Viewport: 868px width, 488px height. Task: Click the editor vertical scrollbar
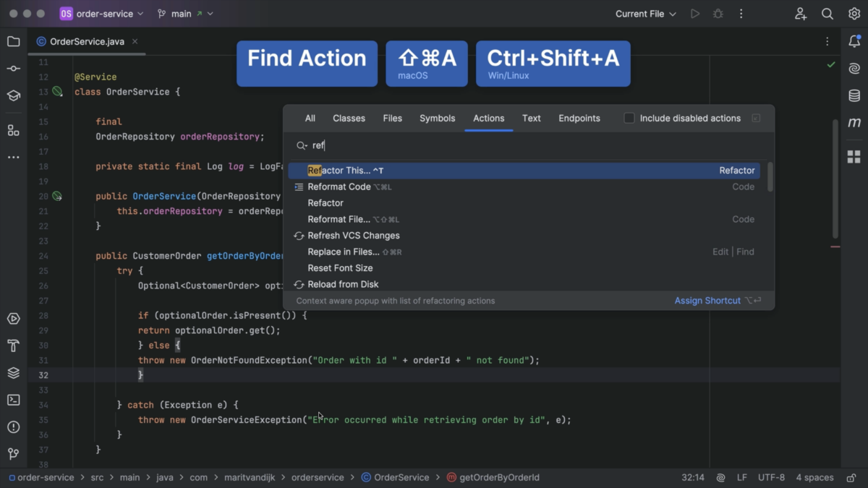[x=836, y=179]
